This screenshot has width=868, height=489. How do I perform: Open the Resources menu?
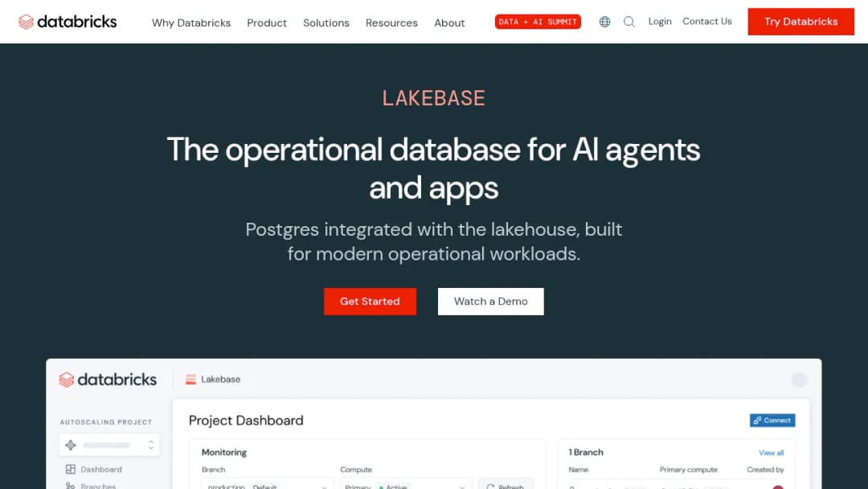(x=391, y=23)
